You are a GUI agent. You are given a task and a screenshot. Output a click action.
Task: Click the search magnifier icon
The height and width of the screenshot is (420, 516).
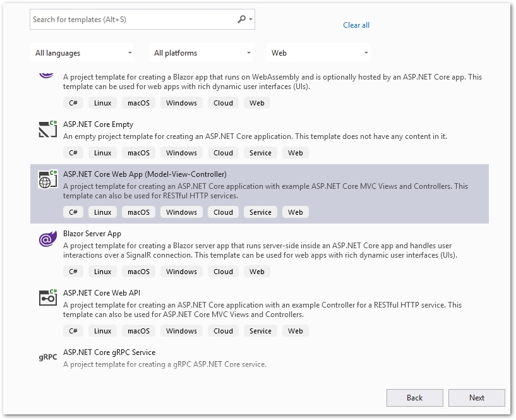pyautogui.click(x=241, y=20)
